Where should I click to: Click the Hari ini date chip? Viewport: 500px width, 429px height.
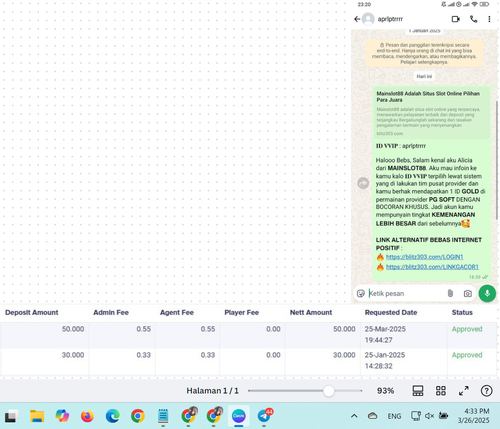424,76
